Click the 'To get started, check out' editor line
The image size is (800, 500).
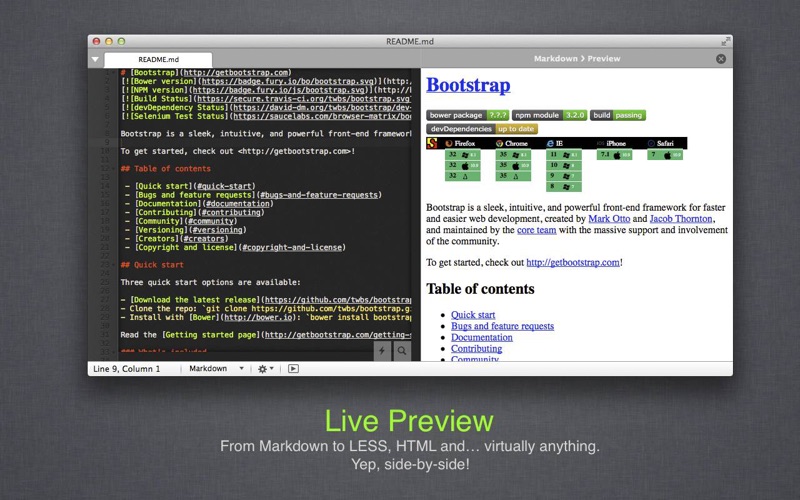click(x=238, y=152)
